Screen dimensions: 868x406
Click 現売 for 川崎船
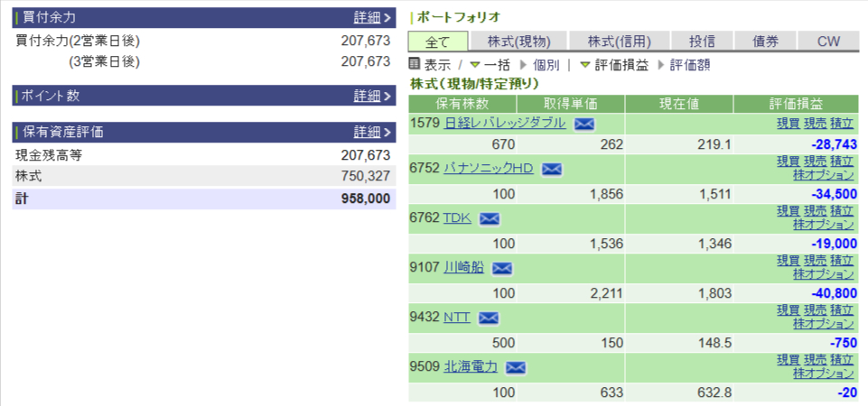point(816,261)
